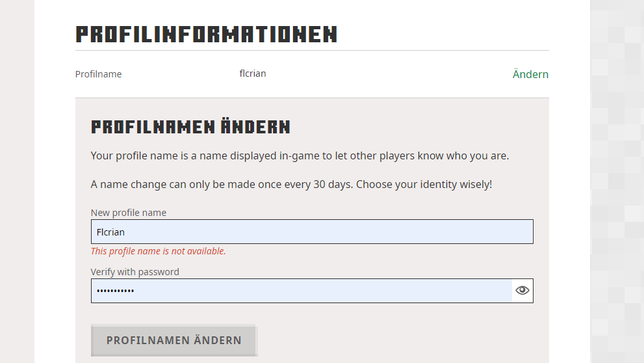Screen dimensions: 644x363
Task: Toggle password visibility with the eye icon
Action: pos(522,291)
